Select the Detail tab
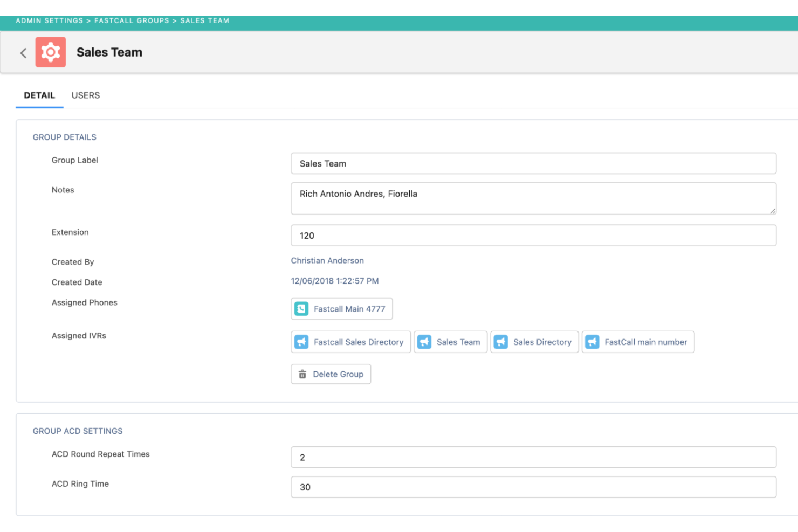798x532 pixels. coord(39,95)
